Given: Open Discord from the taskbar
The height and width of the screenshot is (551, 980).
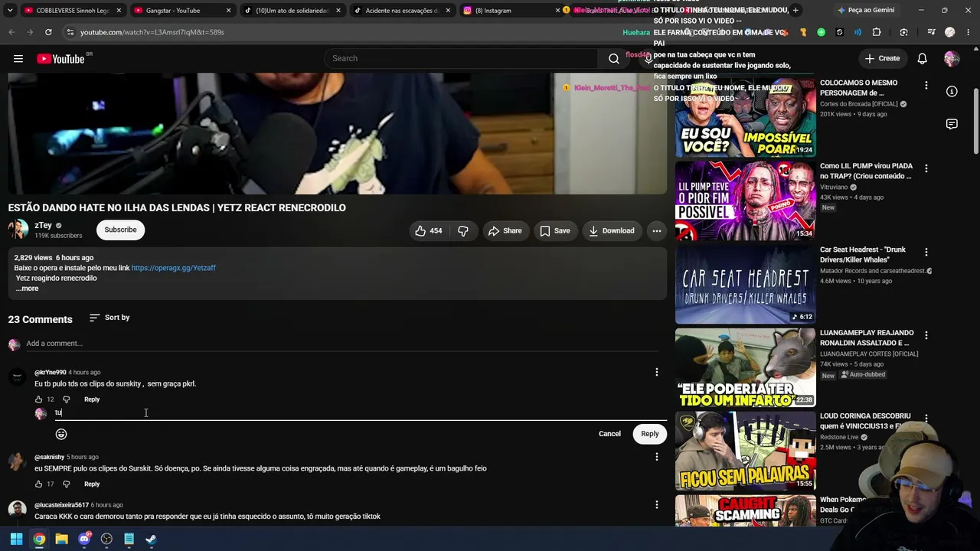Looking at the screenshot, I should [84, 539].
